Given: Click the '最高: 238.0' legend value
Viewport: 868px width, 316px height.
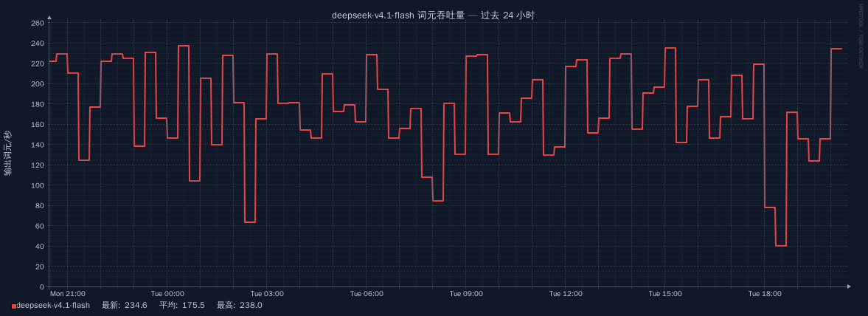Looking at the screenshot, I should click(239, 306).
